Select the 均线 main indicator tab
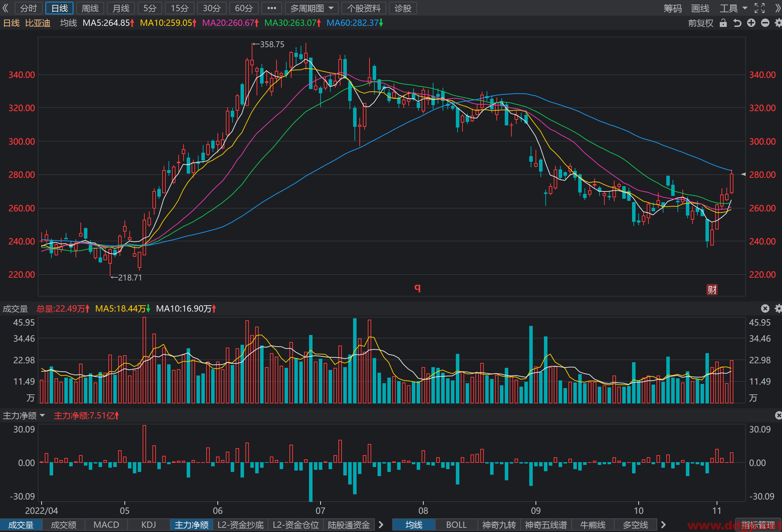Image resolution: width=782 pixels, height=532 pixels. (414, 525)
